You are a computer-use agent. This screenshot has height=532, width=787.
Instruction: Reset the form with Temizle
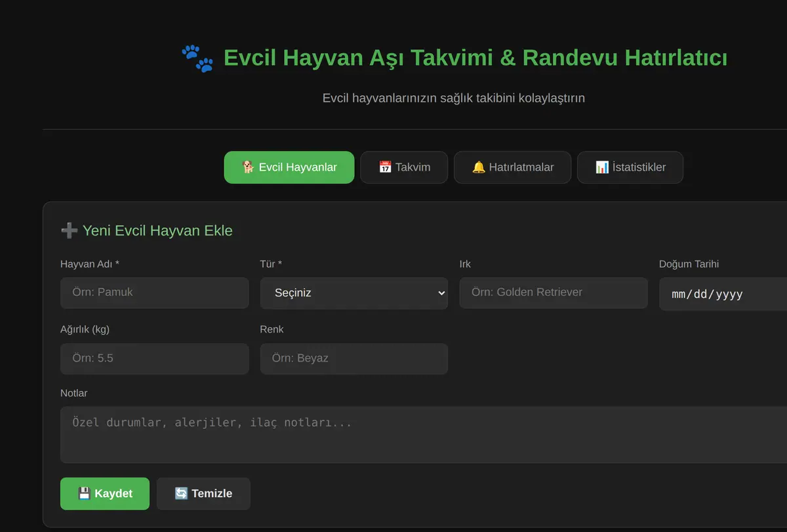coord(203,494)
